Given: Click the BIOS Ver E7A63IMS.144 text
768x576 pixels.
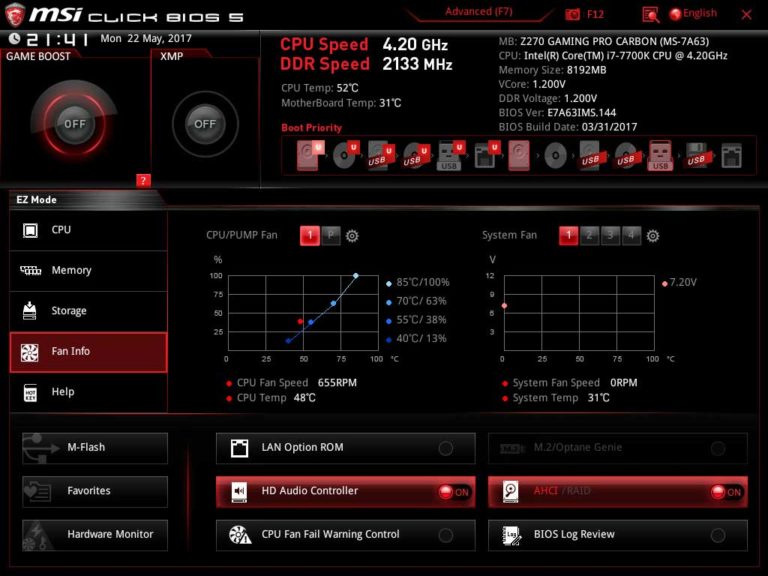Looking at the screenshot, I should [x=557, y=113].
